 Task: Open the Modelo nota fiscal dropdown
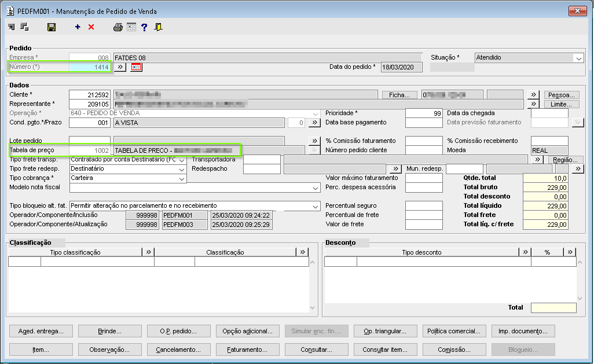pyautogui.click(x=315, y=187)
